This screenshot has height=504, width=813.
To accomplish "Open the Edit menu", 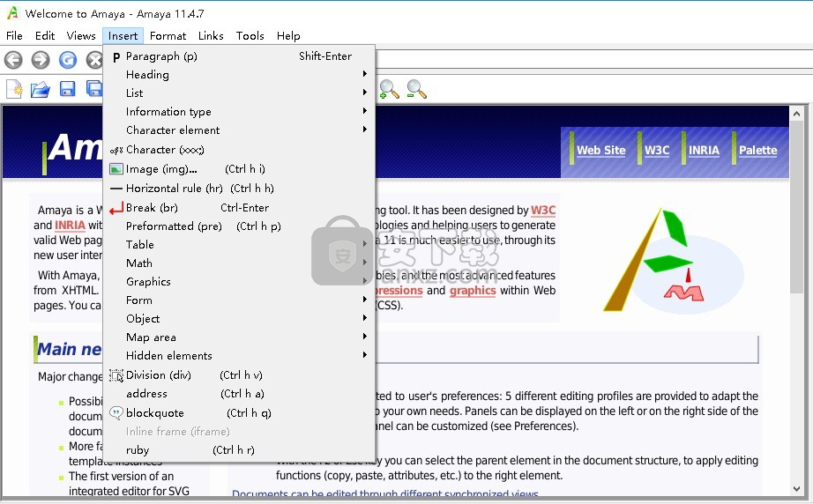I will [45, 36].
